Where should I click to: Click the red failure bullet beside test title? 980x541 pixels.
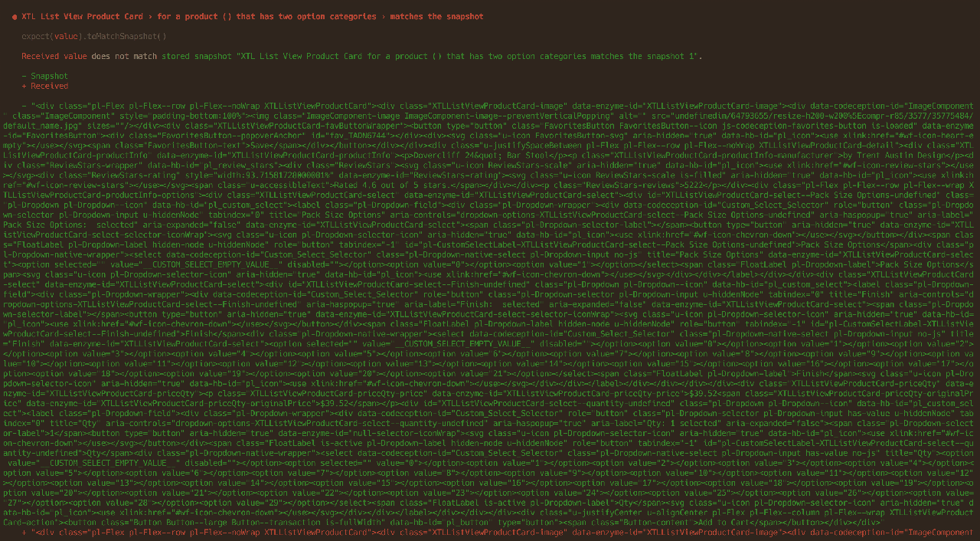pos(15,16)
